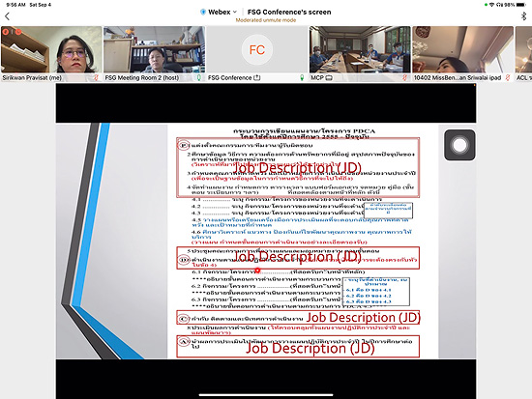Toggle green mic on FSG Meeting Room 2

tap(199, 77)
